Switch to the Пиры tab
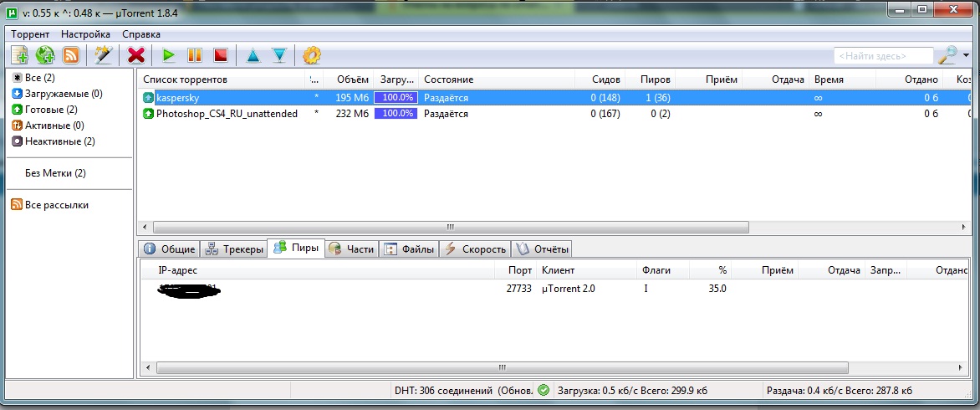 point(297,249)
